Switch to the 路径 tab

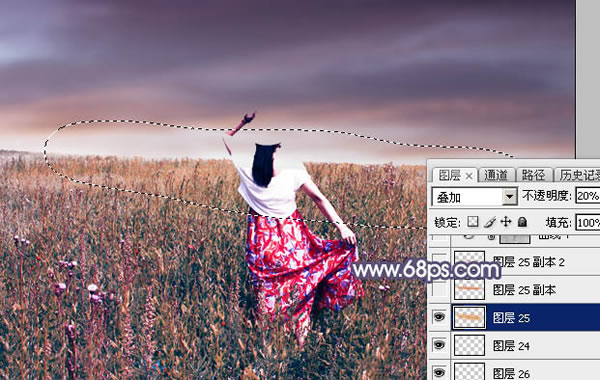coord(533,175)
